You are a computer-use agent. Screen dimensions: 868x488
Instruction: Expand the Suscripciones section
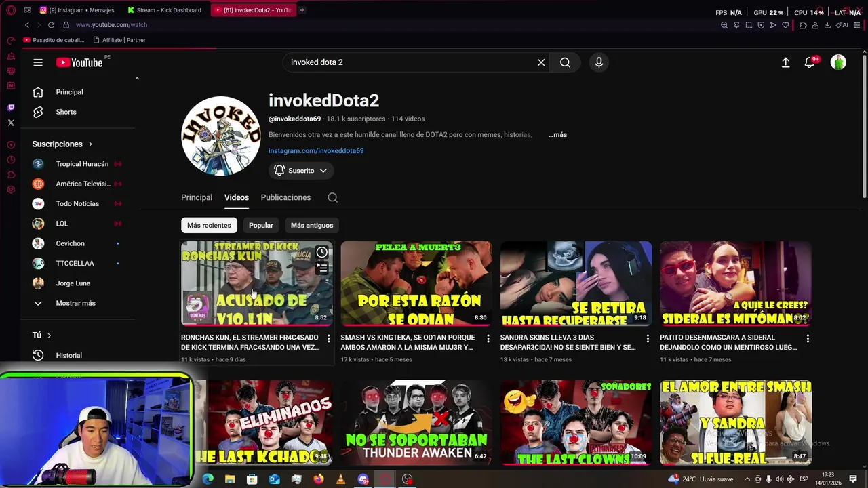(x=62, y=144)
